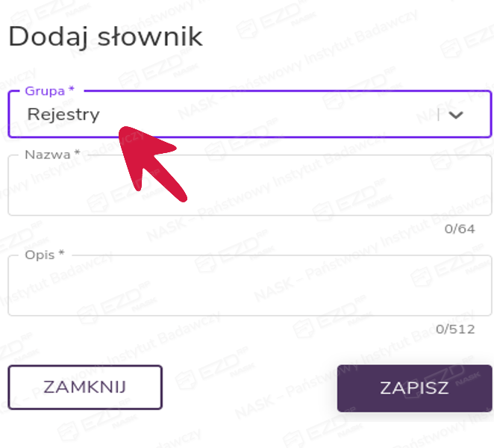Click the 0/512 character counter under Opis
Viewport: 494px width, 448px height.
(x=455, y=329)
